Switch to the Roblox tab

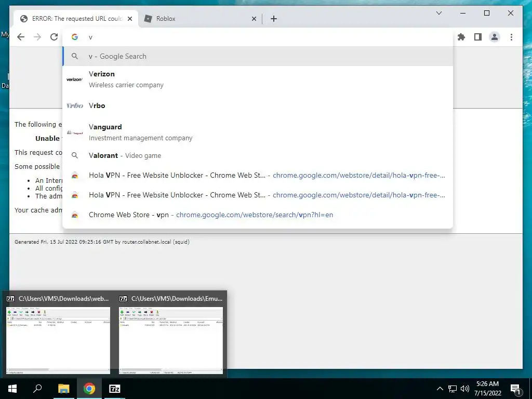[200, 19]
